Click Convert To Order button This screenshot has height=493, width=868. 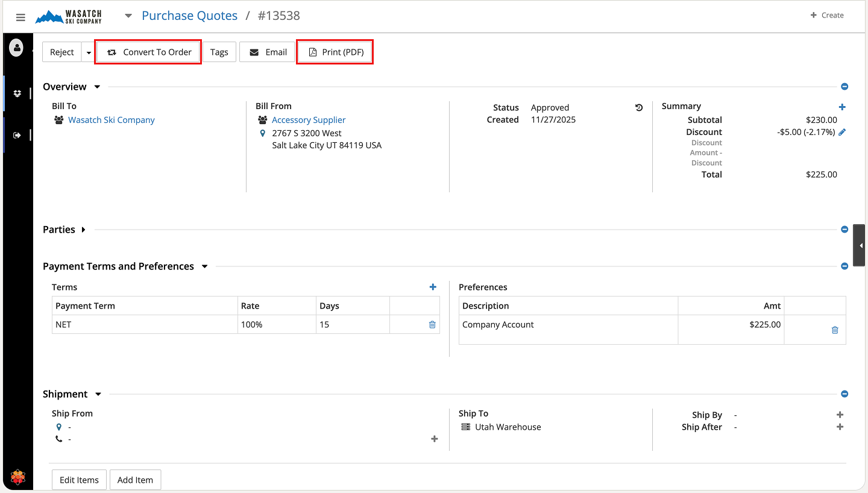tap(149, 52)
